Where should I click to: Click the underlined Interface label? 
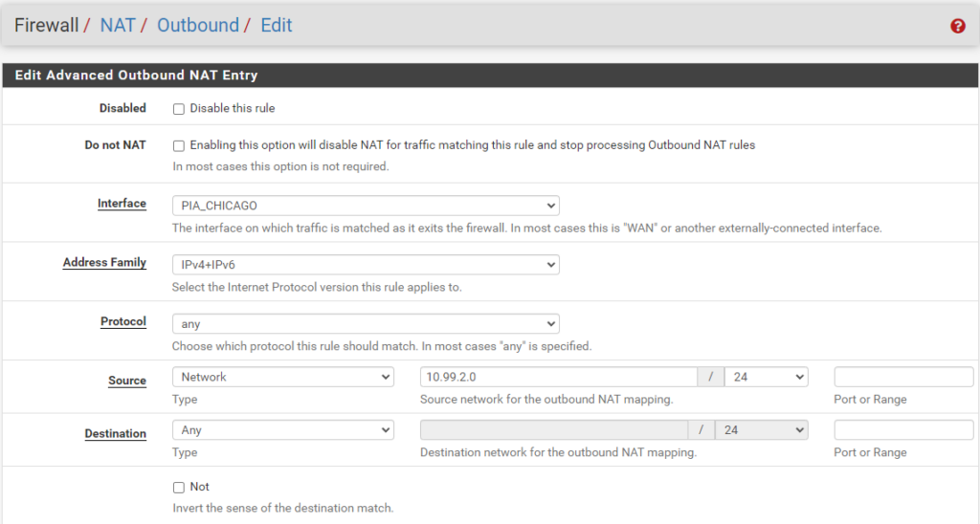pos(122,204)
